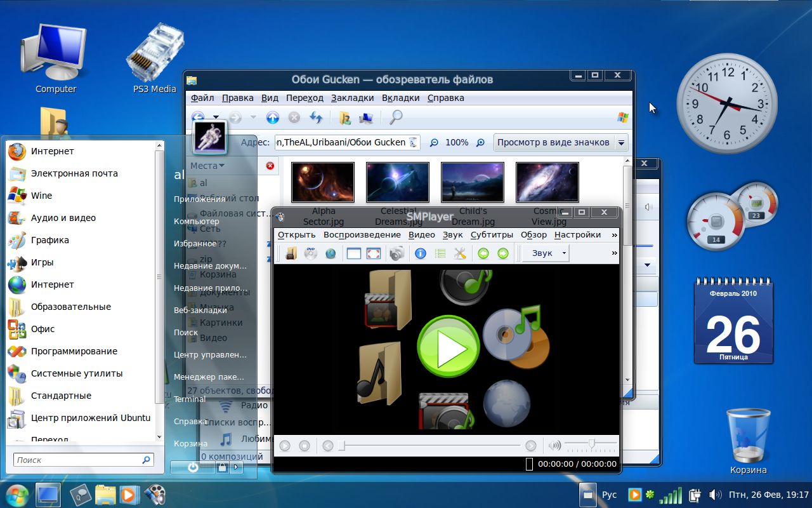Image resolution: width=812 pixels, height=508 pixels.
Task: Open forward history dropdown arrow in file browser
Action: tap(253, 117)
